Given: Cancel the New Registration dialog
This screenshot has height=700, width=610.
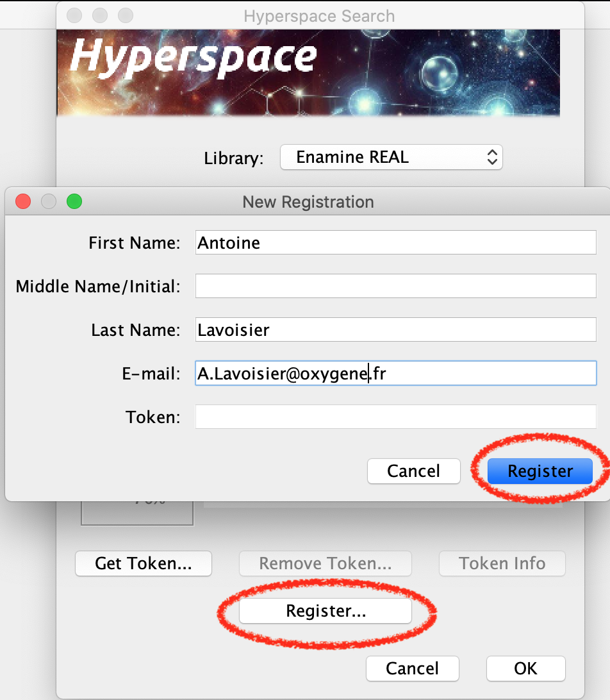Looking at the screenshot, I should click(413, 471).
